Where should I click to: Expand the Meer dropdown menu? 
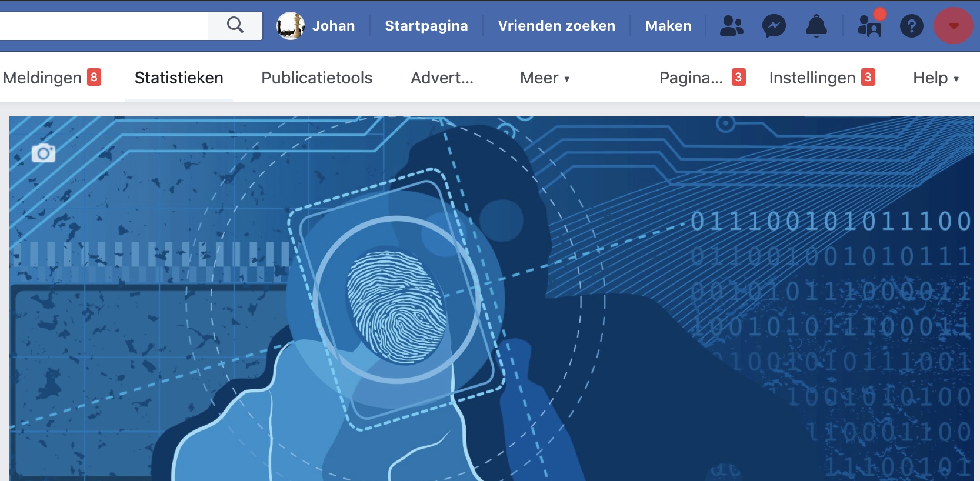(544, 78)
